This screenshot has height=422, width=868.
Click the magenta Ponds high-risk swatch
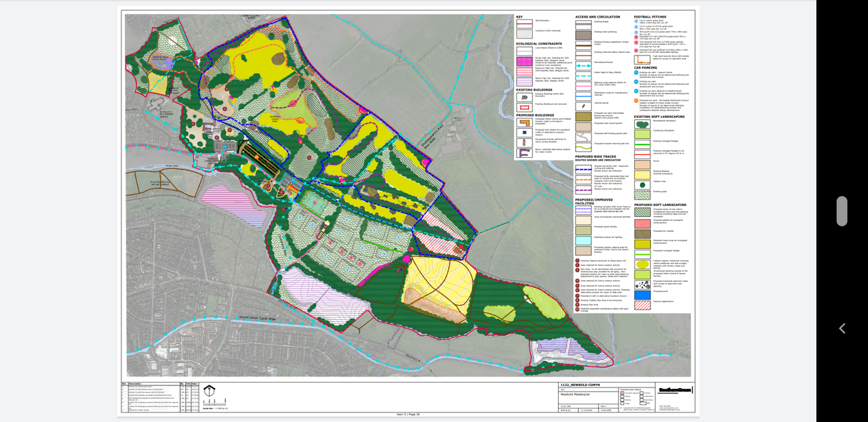[x=524, y=60]
